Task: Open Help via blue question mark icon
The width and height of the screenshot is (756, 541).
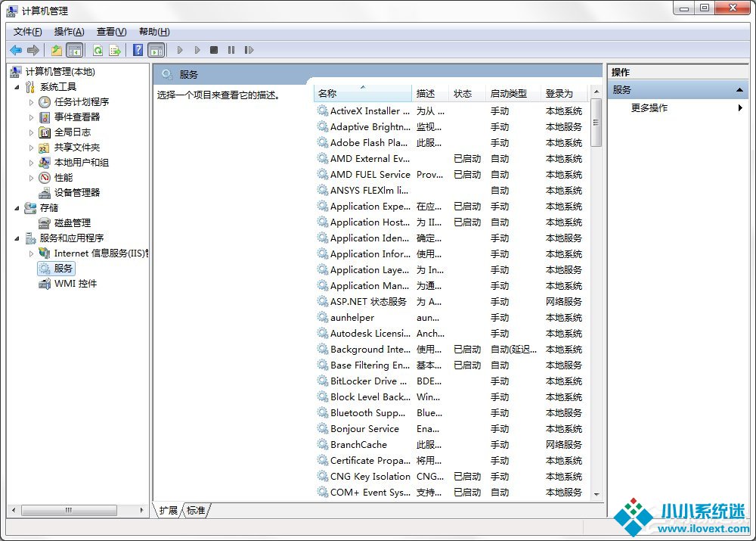Action: click(x=138, y=50)
